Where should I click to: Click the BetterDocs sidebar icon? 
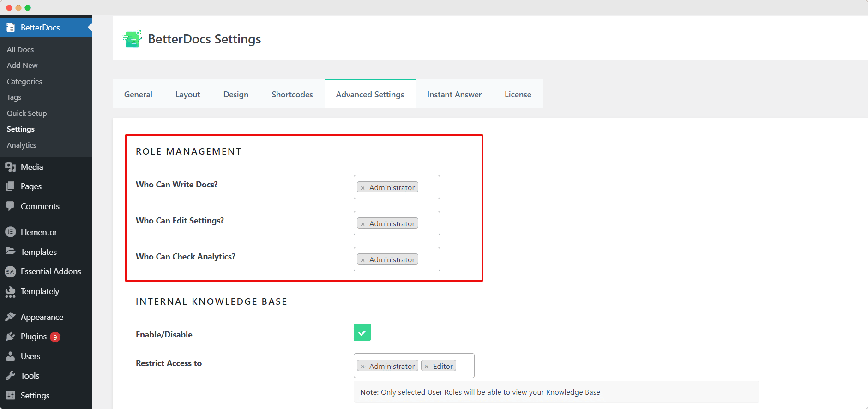point(11,27)
